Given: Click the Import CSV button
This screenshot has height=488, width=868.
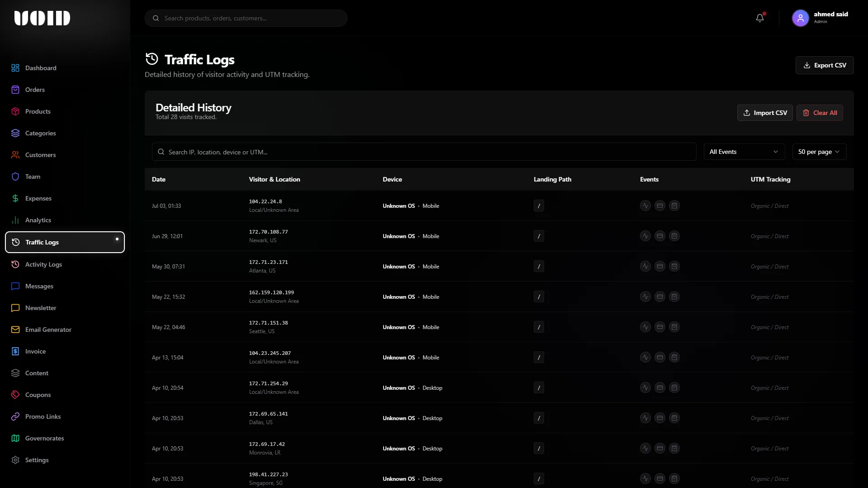Looking at the screenshot, I should click(x=765, y=113).
